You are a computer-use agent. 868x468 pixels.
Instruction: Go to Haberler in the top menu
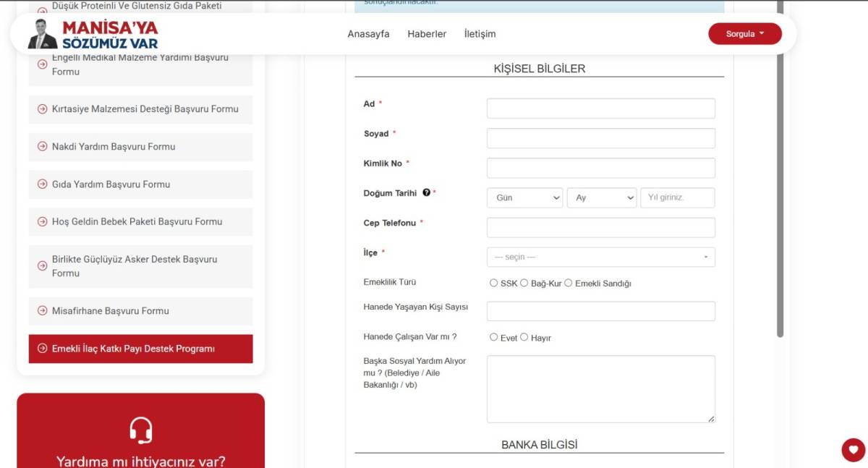click(x=427, y=34)
